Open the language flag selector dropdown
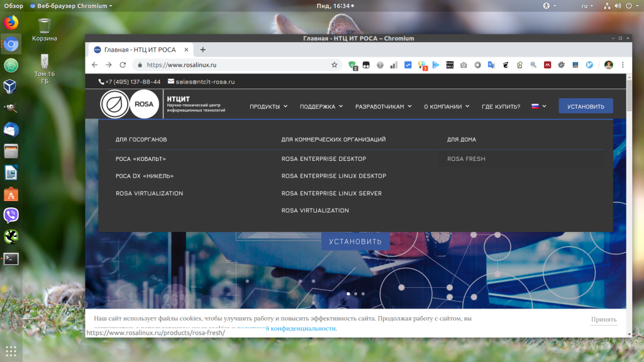This screenshot has height=362, width=644. click(539, 106)
